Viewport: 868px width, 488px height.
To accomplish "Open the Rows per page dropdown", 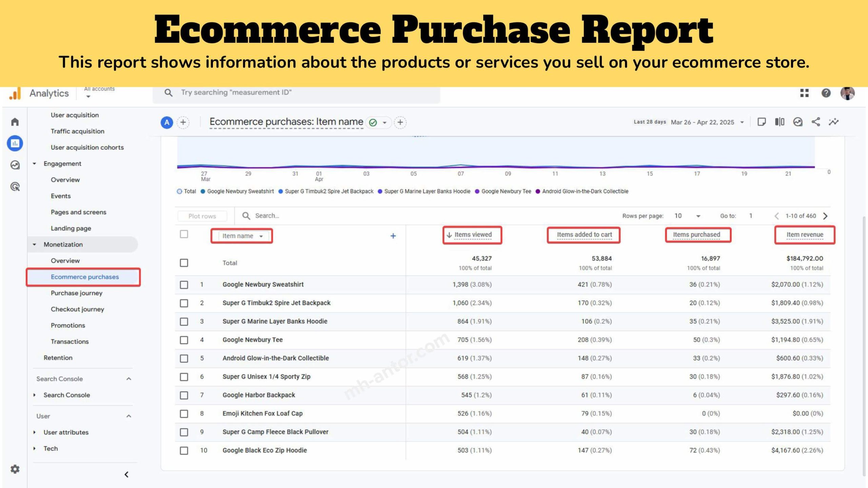I will pos(687,216).
